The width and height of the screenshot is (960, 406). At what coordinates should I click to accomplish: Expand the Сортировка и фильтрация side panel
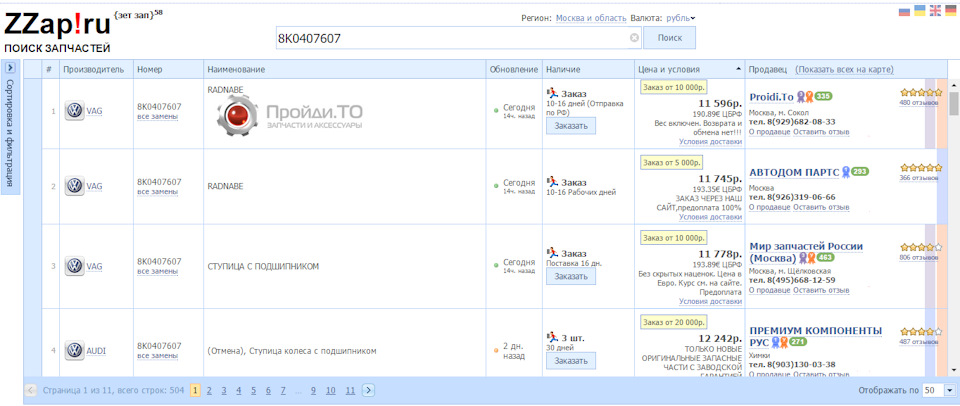click(x=10, y=67)
